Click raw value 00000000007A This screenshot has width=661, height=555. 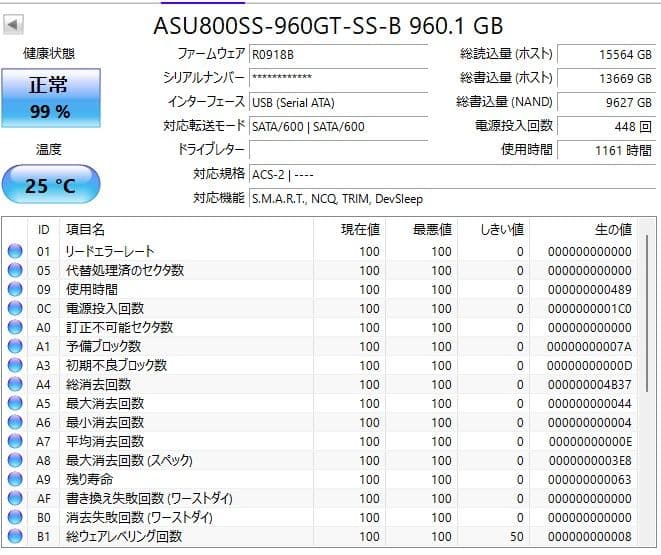click(x=589, y=346)
